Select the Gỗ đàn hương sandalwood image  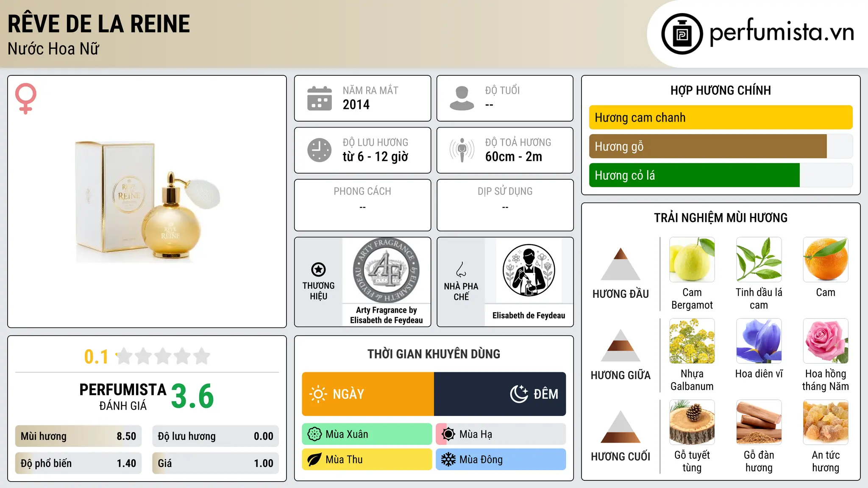(x=759, y=422)
